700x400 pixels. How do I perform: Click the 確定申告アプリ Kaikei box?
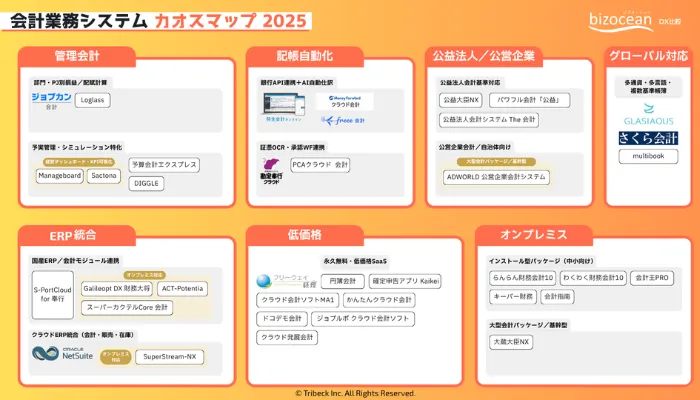click(x=405, y=281)
